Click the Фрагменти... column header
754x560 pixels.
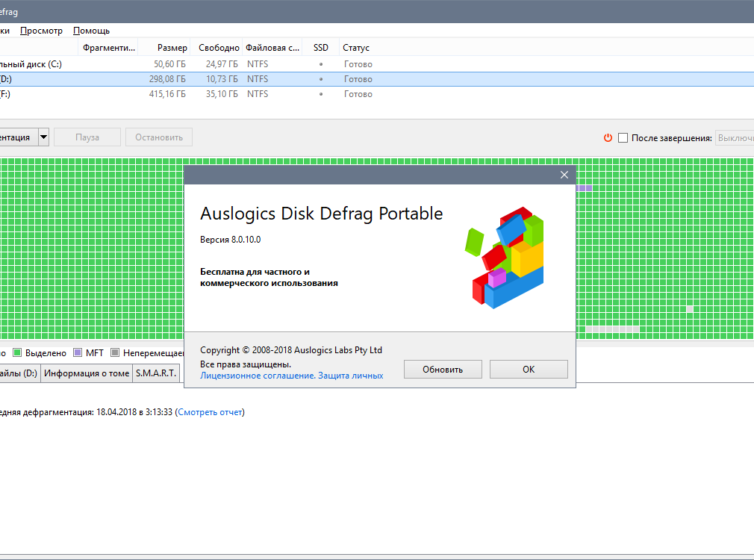[x=108, y=48]
